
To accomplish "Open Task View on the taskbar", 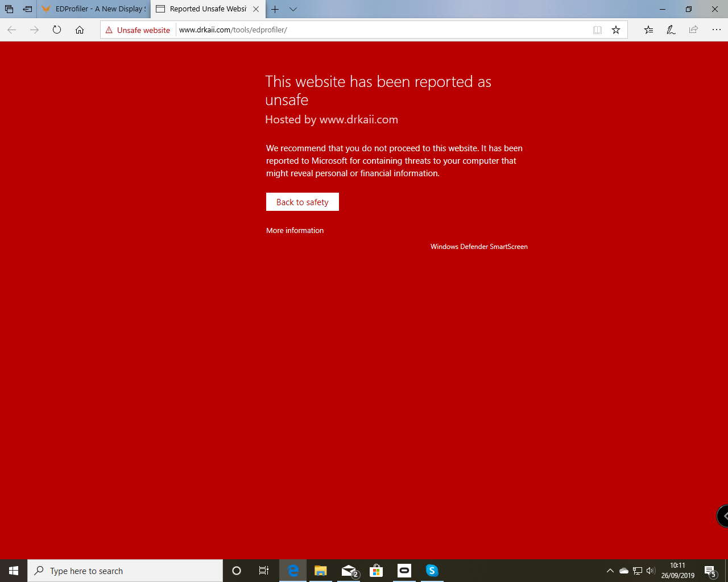I will point(264,571).
